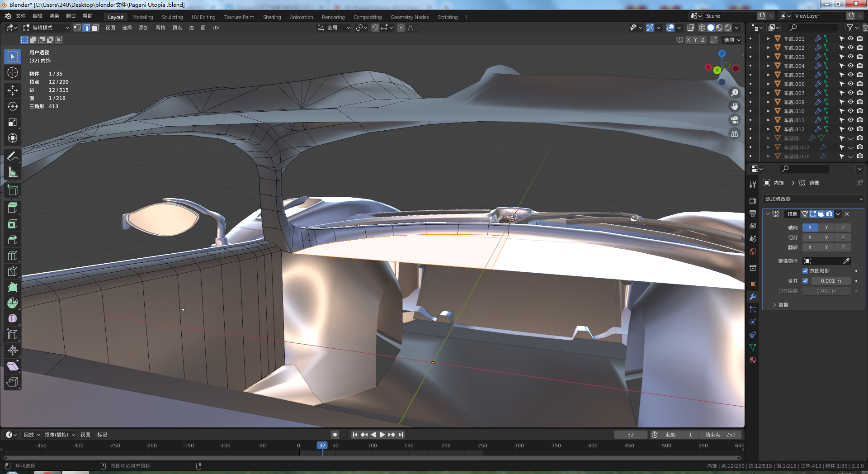
Task: Select the Rotate tool
Action: 13,106
